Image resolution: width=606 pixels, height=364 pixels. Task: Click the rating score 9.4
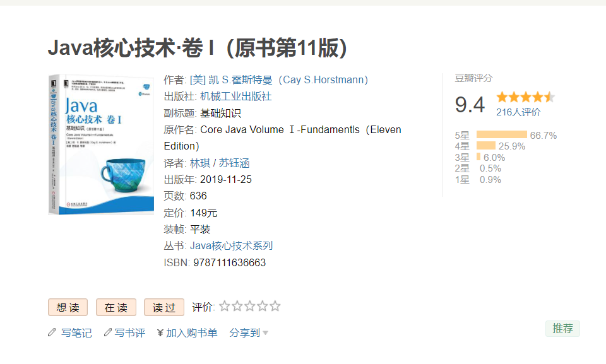coord(470,105)
